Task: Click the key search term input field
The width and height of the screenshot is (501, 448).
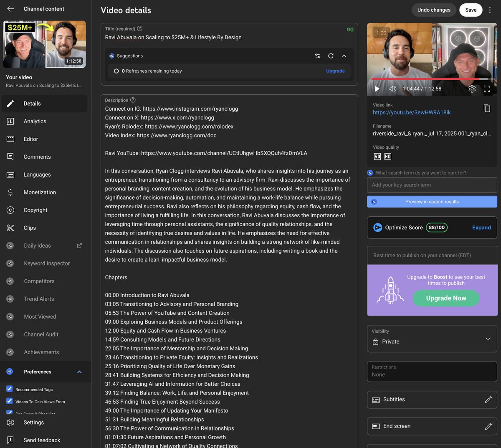Action: coord(432,185)
